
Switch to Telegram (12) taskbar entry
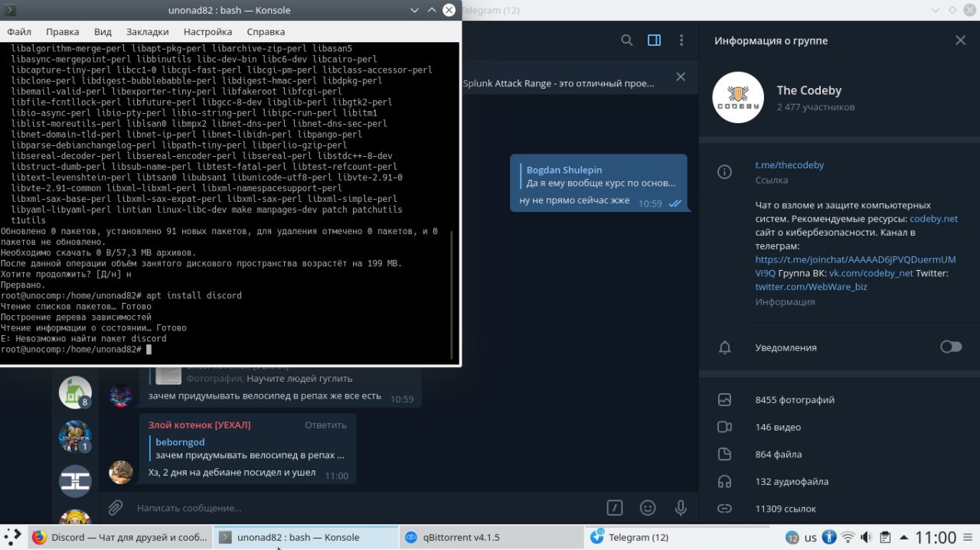(x=676, y=537)
